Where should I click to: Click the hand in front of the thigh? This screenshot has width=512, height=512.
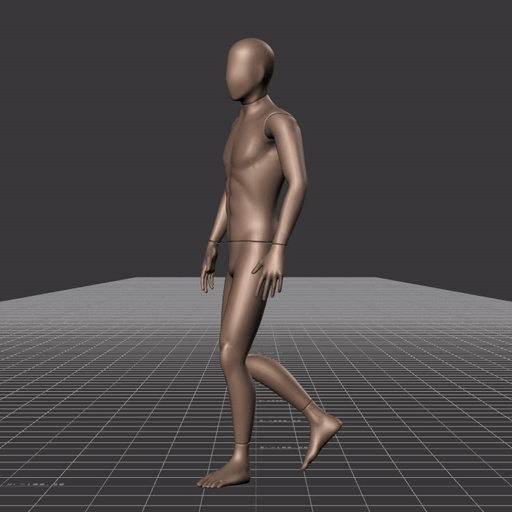coord(269,271)
